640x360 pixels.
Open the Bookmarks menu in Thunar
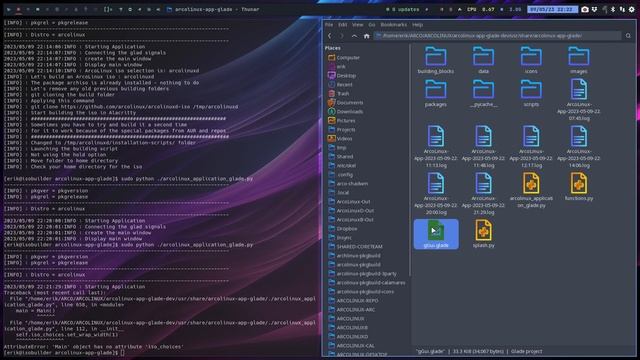393,25
